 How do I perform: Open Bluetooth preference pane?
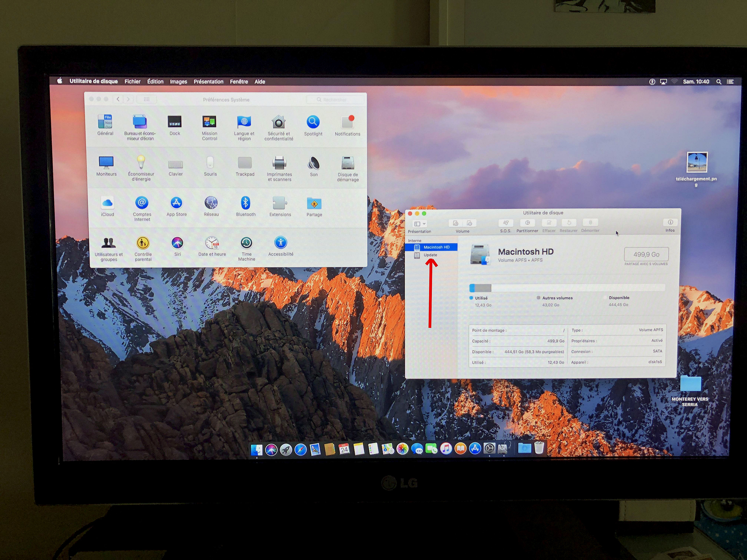click(245, 203)
